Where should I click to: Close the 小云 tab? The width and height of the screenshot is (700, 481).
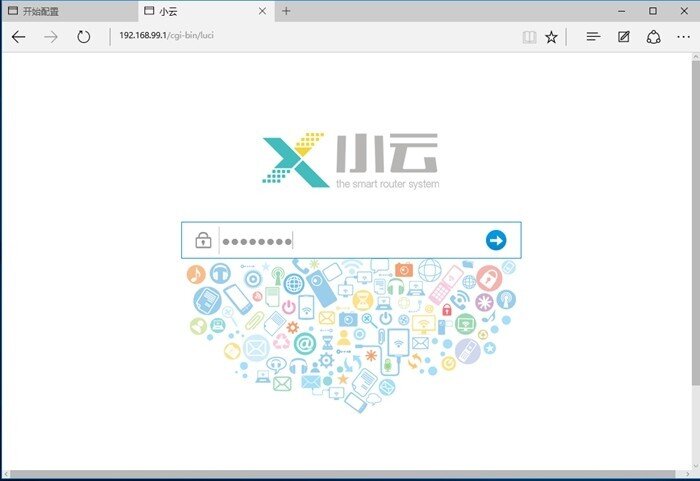(x=262, y=11)
